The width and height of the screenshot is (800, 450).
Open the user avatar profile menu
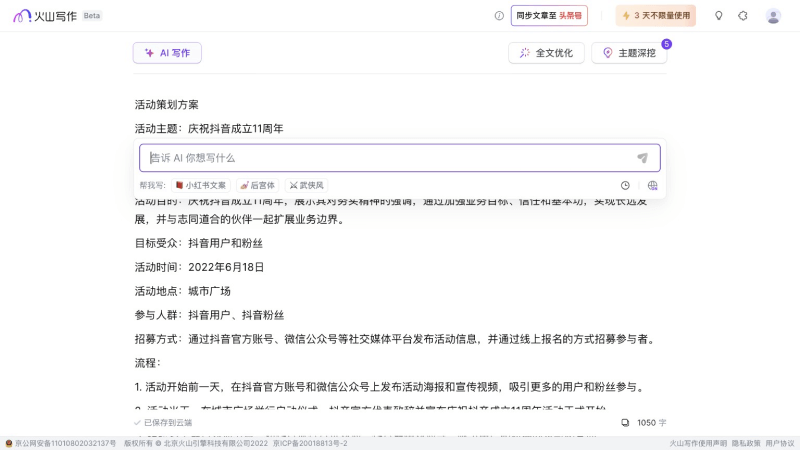coord(773,16)
